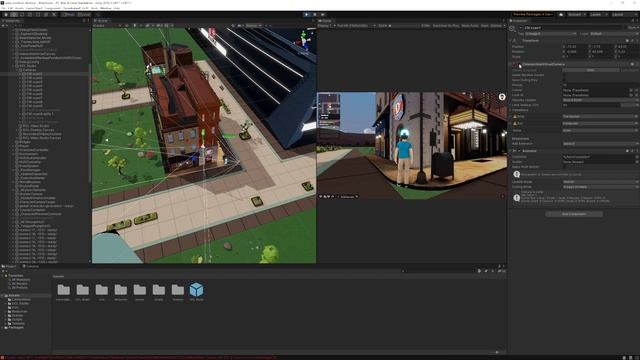Toggle Stats in Game view
This screenshot has width=640, height=360.
point(484,25)
